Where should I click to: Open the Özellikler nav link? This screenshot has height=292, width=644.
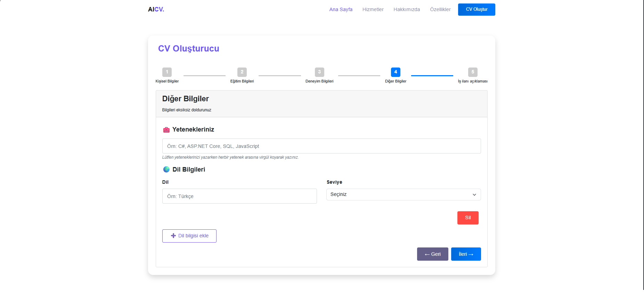440,9
